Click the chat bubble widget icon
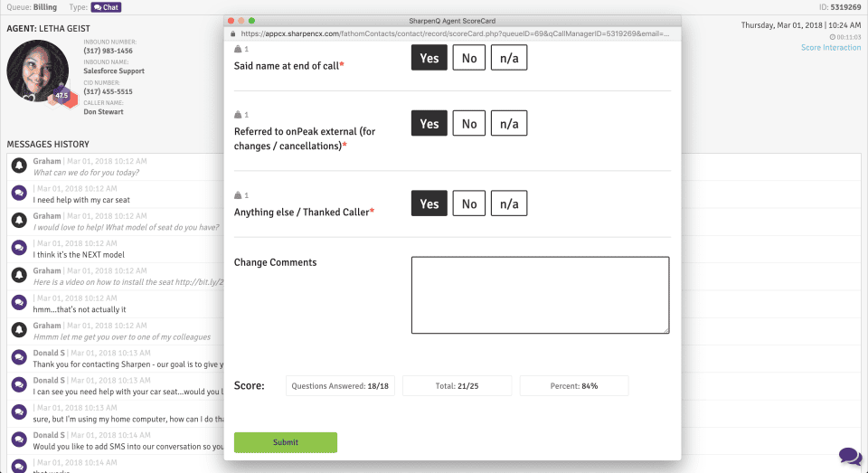The image size is (868, 473). tap(850, 457)
